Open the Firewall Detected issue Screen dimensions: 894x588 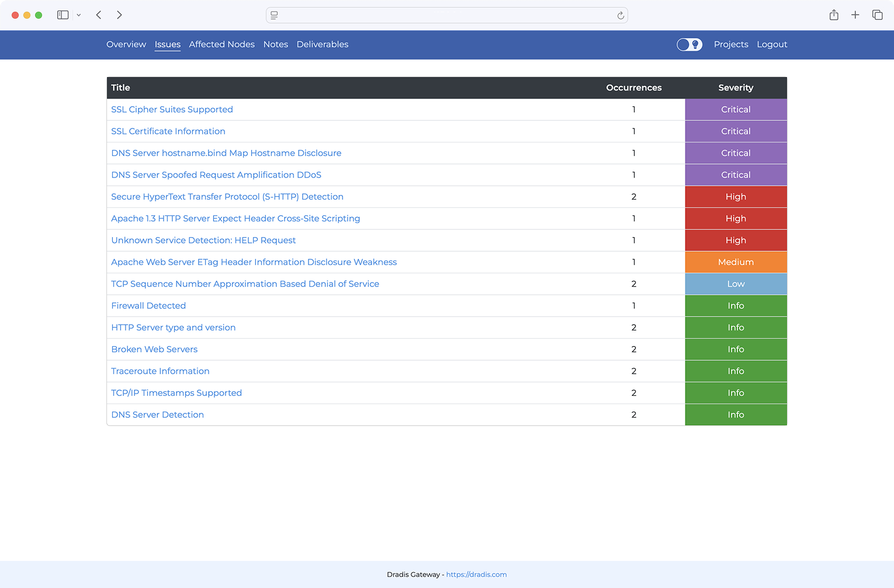(x=148, y=305)
